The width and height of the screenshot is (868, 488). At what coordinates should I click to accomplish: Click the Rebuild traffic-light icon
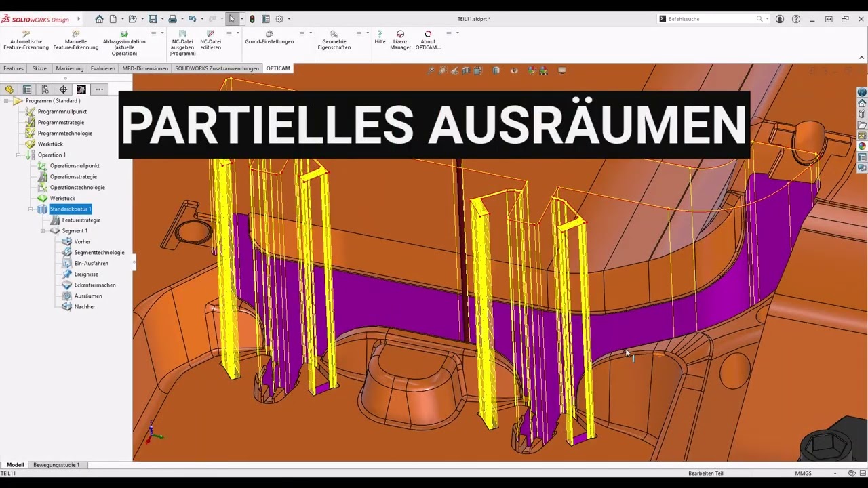(x=252, y=19)
